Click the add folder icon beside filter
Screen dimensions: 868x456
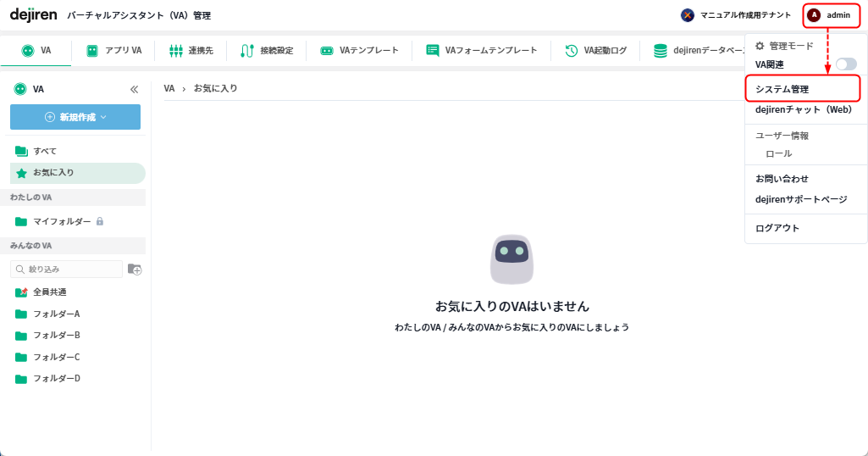[x=135, y=269]
